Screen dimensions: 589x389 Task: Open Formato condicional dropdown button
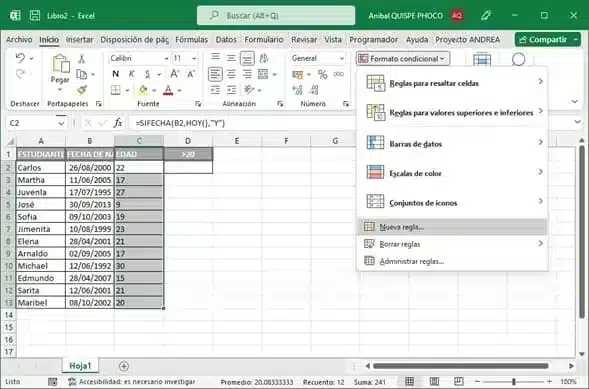tap(403, 59)
